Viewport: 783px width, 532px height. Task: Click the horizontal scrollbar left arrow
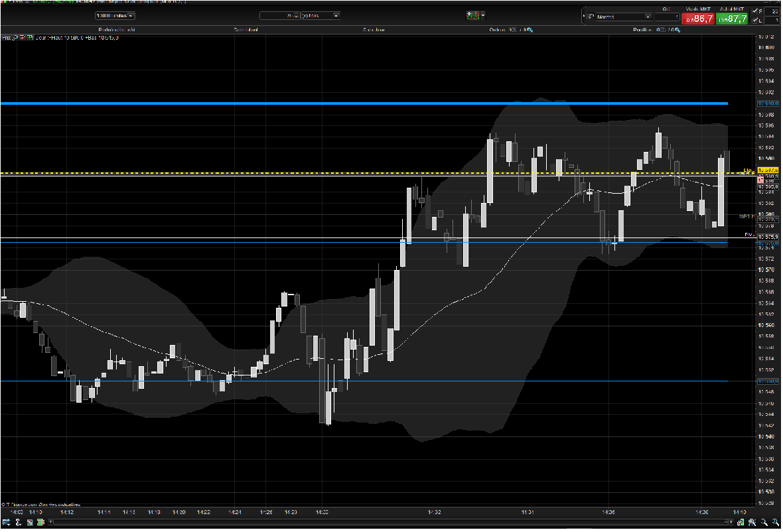click(50, 522)
